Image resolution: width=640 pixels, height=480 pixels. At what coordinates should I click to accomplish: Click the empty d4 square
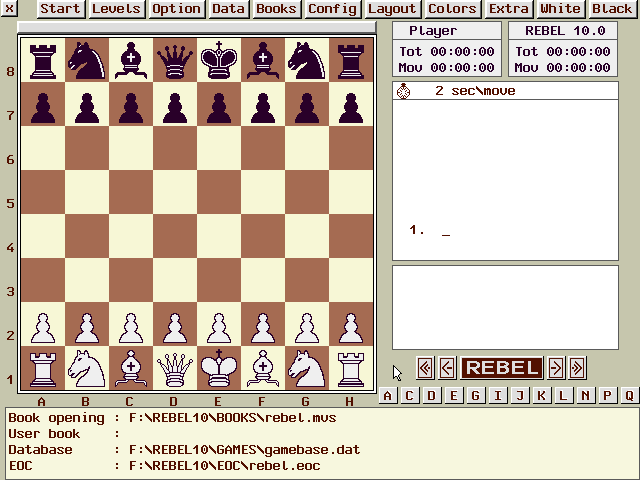[175, 236]
